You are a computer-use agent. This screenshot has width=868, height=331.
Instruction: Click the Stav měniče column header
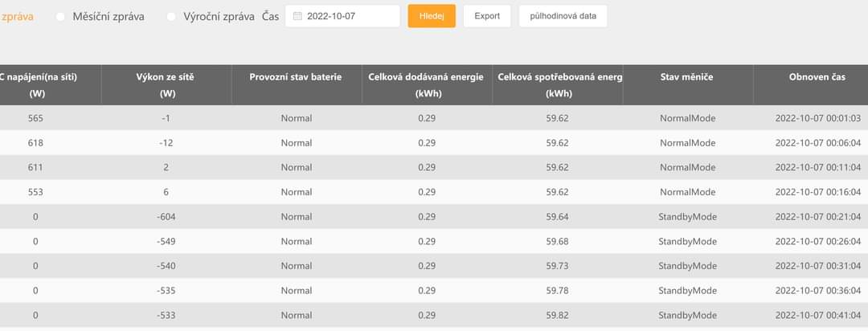pos(687,77)
